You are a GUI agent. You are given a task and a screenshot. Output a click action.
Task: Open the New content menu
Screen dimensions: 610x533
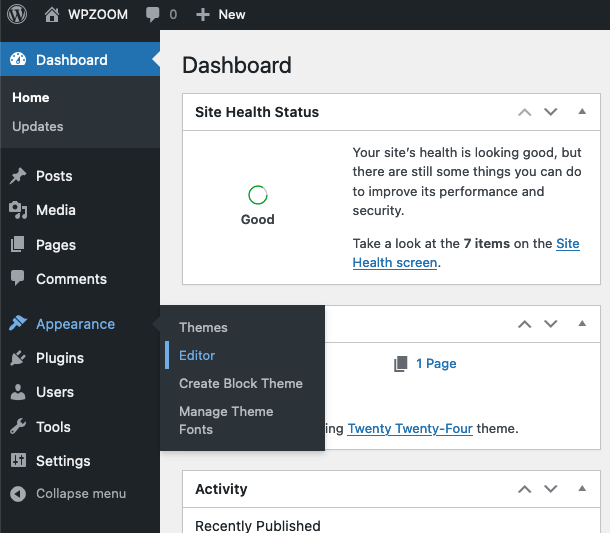pyautogui.click(x=232, y=15)
